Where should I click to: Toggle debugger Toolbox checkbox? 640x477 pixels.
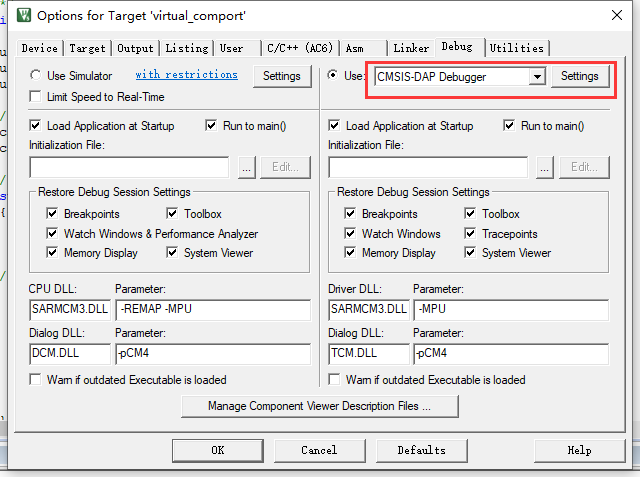470,213
